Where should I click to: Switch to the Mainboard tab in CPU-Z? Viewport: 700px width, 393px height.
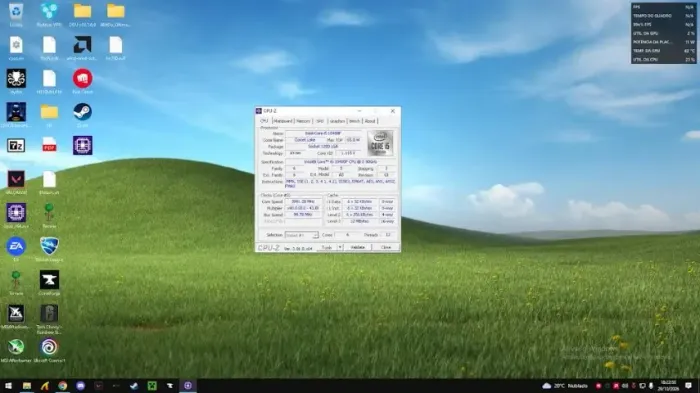point(283,121)
